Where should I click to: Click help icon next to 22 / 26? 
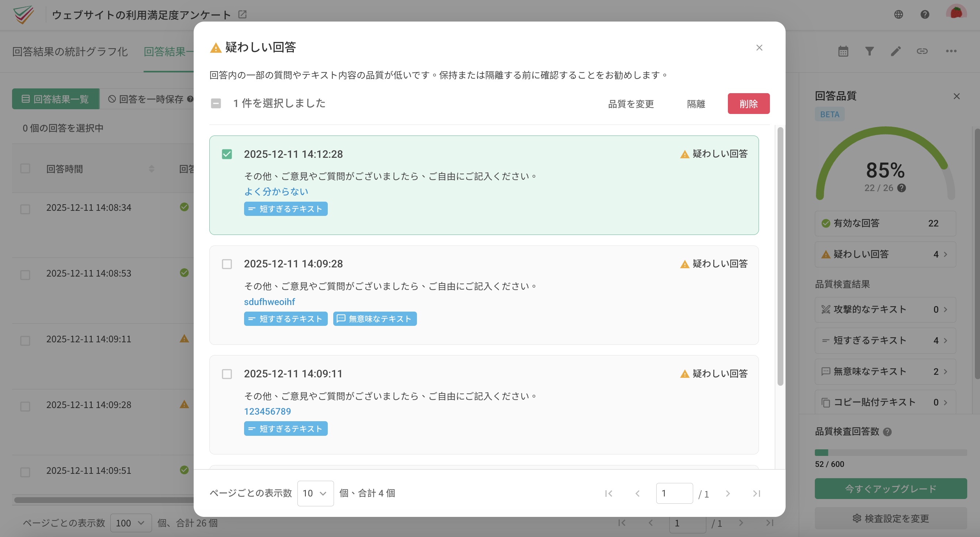coord(901,188)
